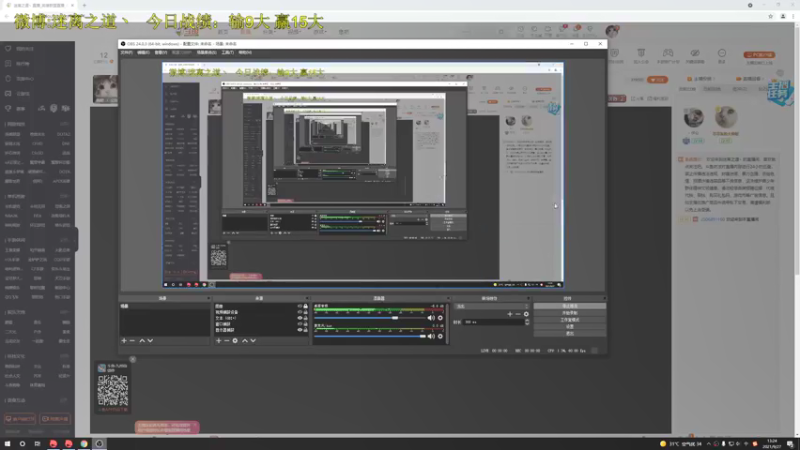Move the scene down in the Scenes list
The height and width of the screenshot is (450, 800).
coord(150,341)
